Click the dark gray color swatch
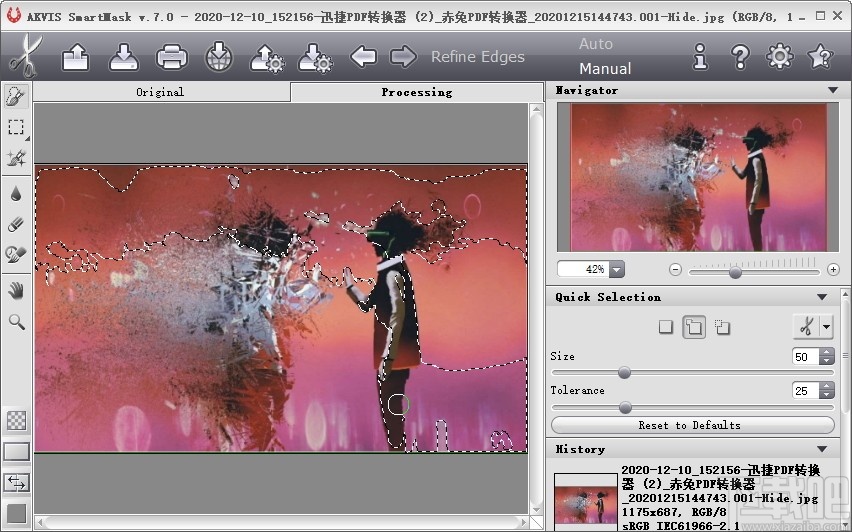Screen dimensions: 852x532 (x=16, y=514)
